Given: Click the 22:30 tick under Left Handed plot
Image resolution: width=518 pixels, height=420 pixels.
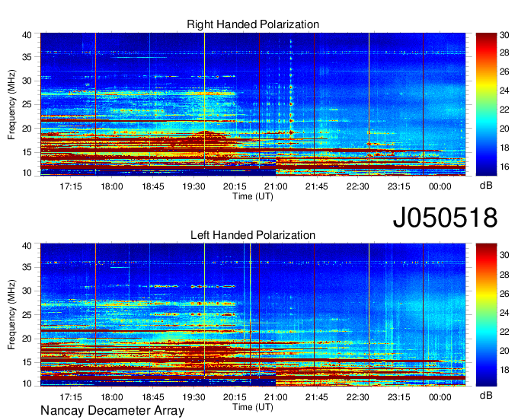Looking at the screenshot, I should click(x=358, y=396).
